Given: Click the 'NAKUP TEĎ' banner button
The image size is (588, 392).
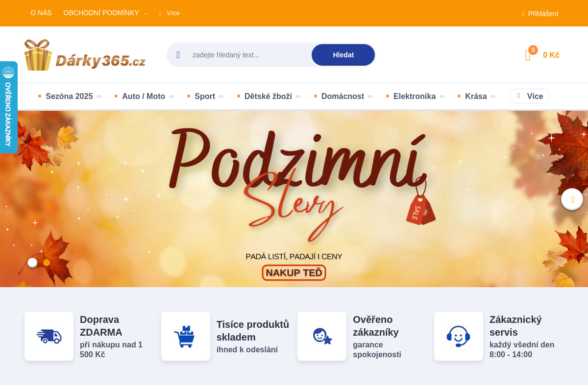Looking at the screenshot, I should (294, 272).
